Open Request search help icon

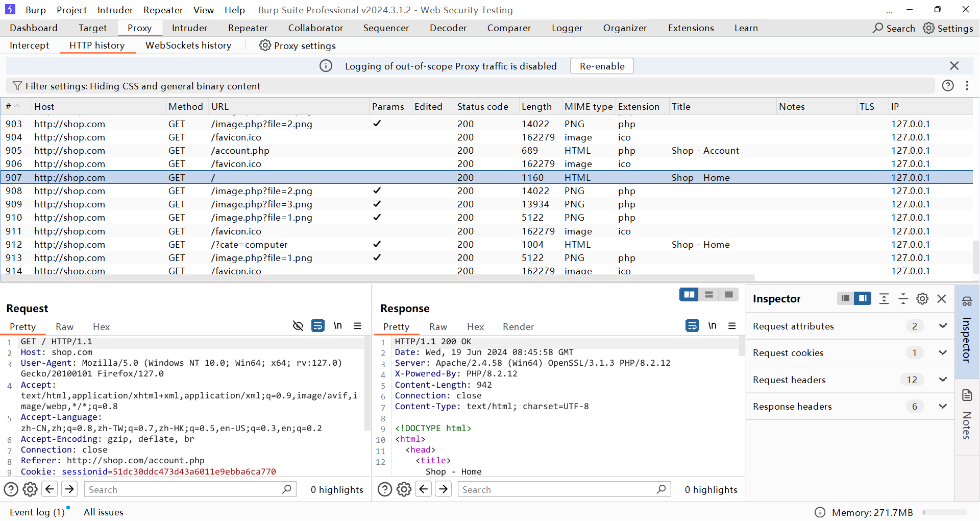11,489
